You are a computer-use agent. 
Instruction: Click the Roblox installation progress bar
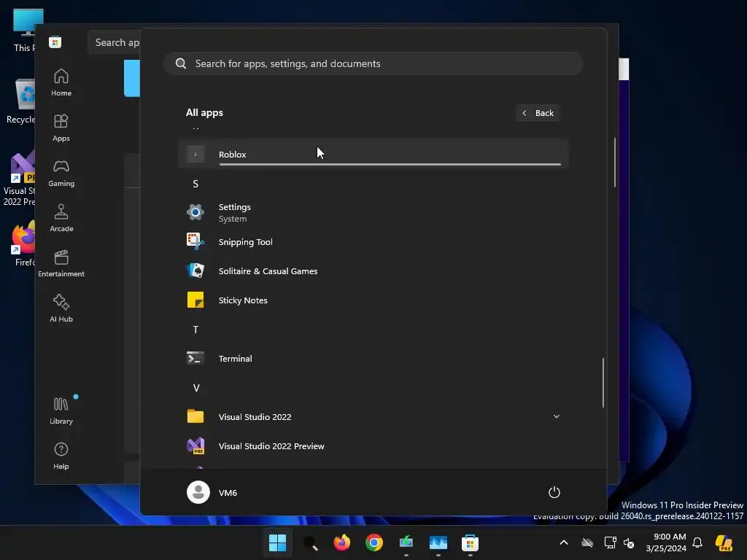(390, 164)
